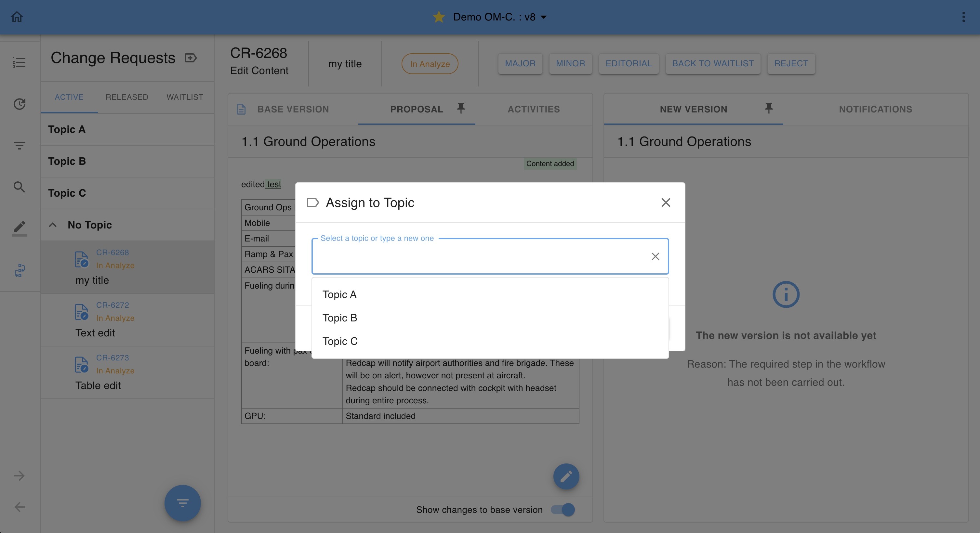
Task: Collapse the No Topic group
Action: tap(53, 225)
